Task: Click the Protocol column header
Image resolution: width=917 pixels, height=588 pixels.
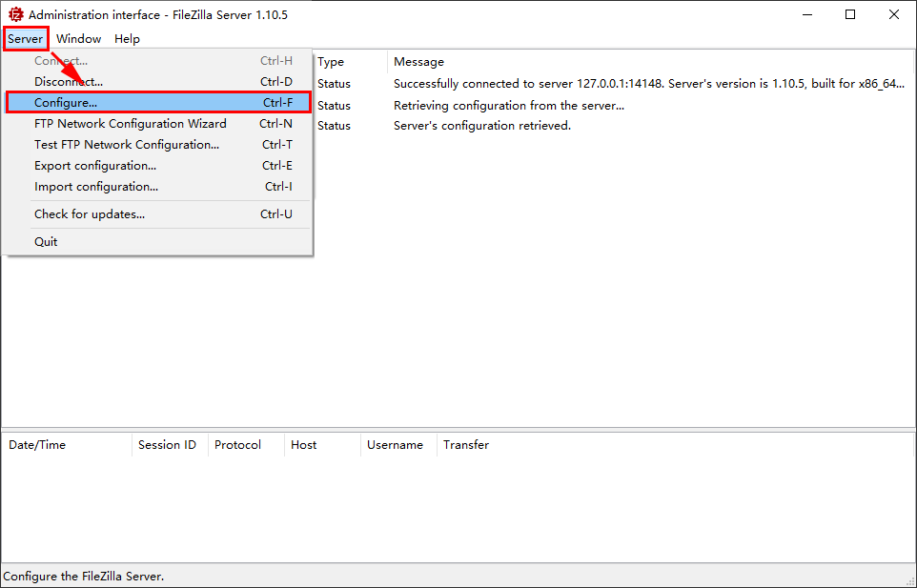Action: pyautogui.click(x=246, y=445)
